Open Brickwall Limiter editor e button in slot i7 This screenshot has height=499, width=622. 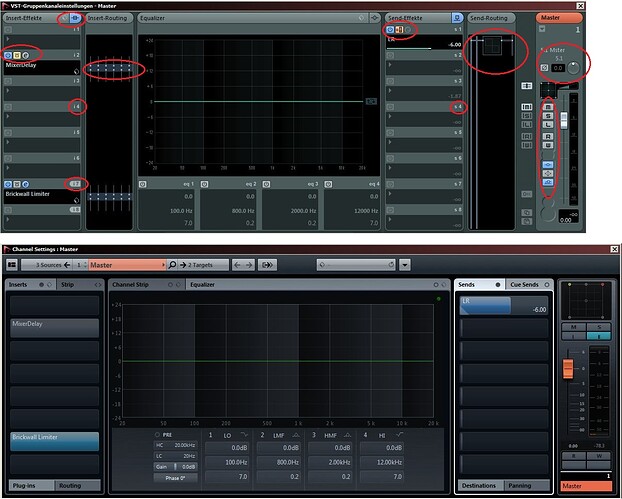26,184
